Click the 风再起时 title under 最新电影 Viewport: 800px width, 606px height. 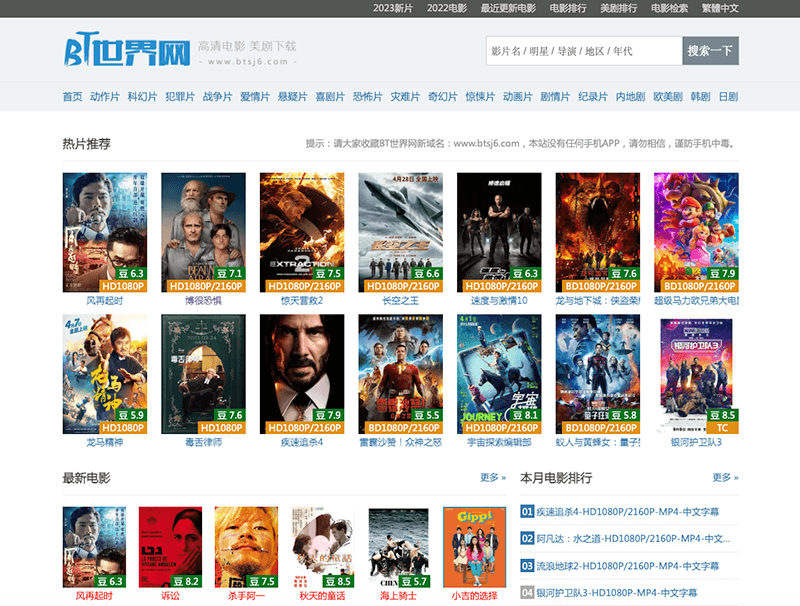94,596
